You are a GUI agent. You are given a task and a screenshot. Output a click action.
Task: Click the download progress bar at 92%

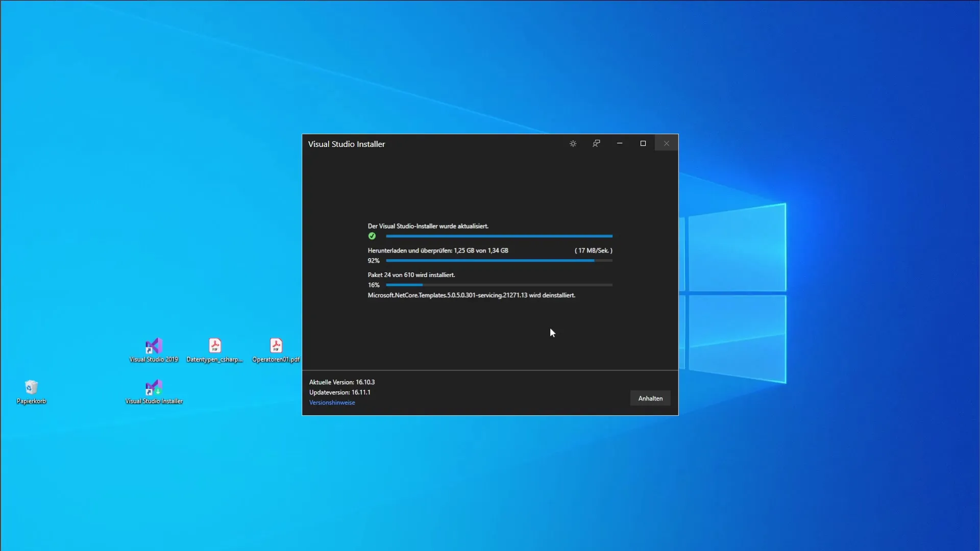point(499,261)
